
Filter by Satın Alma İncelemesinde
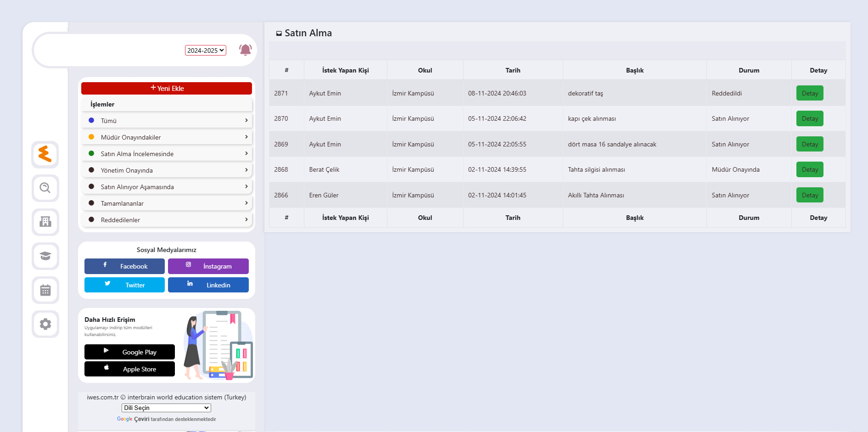click(167, 154)
